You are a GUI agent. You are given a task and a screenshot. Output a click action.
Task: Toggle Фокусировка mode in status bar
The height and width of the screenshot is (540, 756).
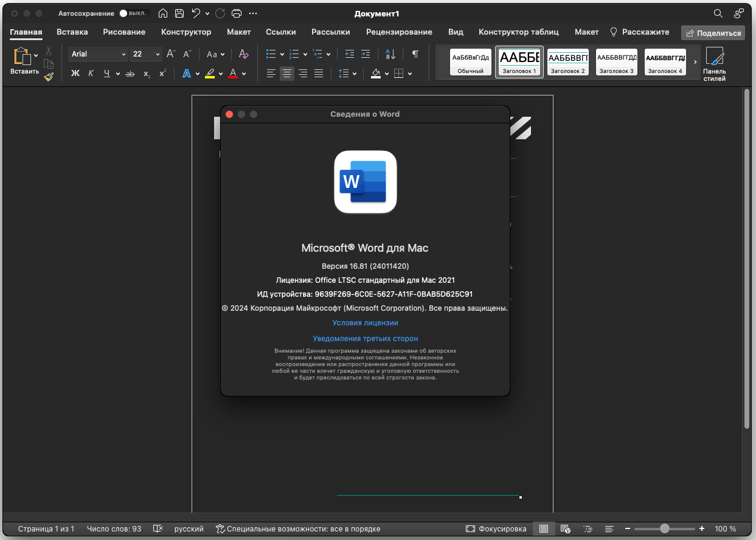[496, 529]
